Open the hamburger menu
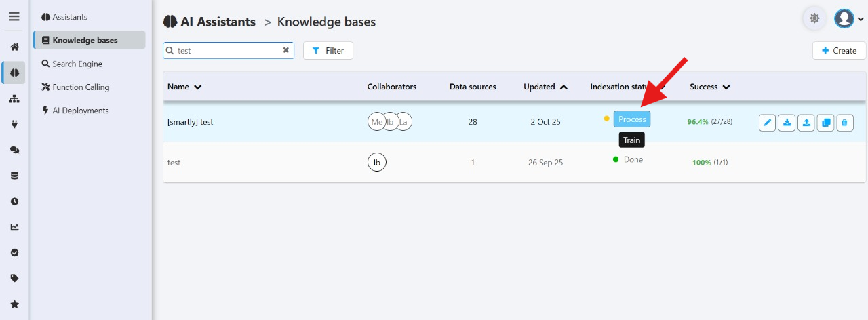The height and width of the screenshot is (320, 868). point(14,16)
